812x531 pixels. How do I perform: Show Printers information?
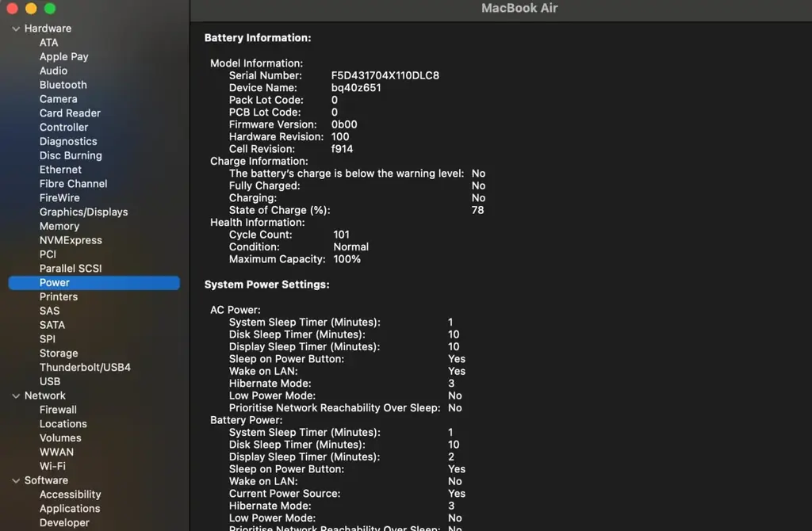pyautogui.click(x=59, y=296)
